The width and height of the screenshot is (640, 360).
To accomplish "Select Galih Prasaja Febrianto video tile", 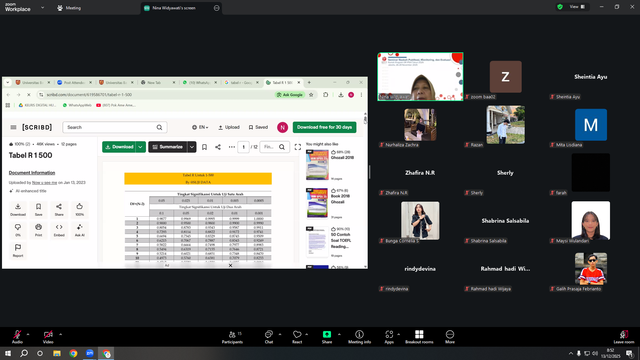I will pos(591,269).
